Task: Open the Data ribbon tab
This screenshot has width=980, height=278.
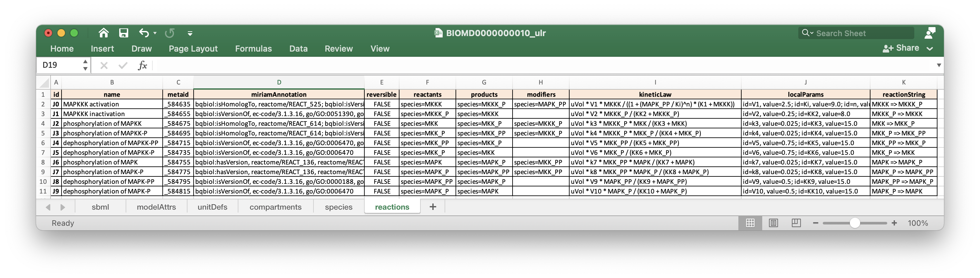Action: pos(298,48)
